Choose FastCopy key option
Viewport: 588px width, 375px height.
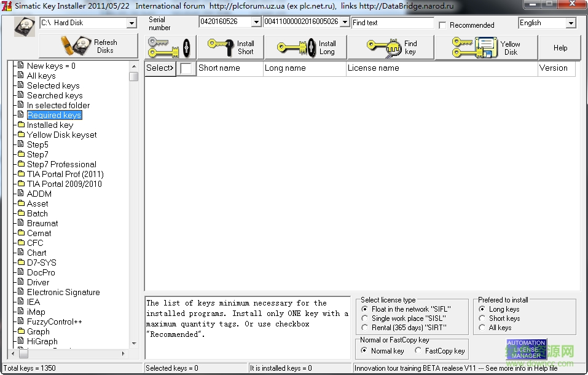point(418,351)
